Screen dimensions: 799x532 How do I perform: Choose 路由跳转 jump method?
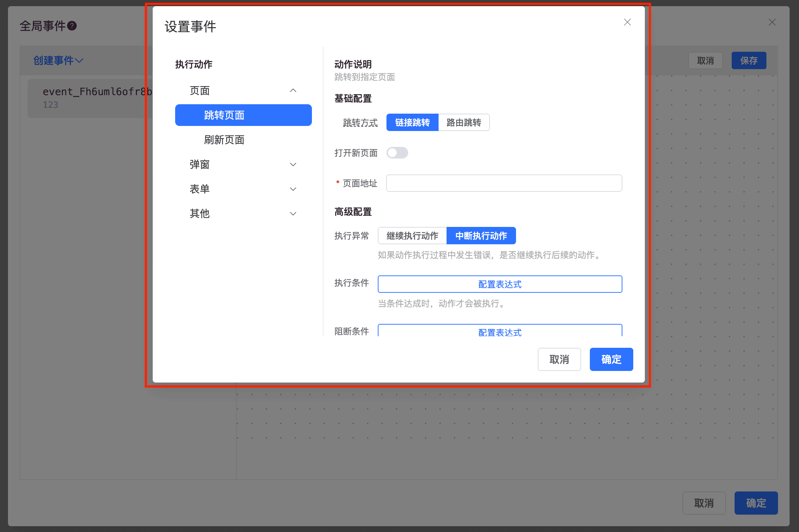click(464, 123)
